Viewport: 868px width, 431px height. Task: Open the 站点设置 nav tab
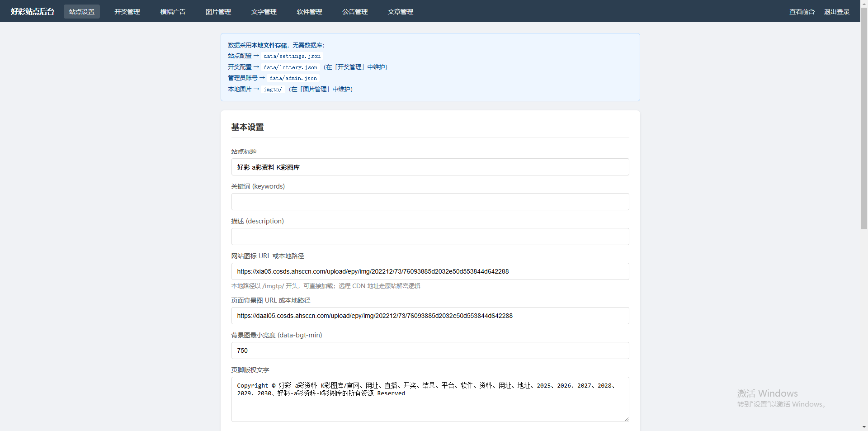82,12
